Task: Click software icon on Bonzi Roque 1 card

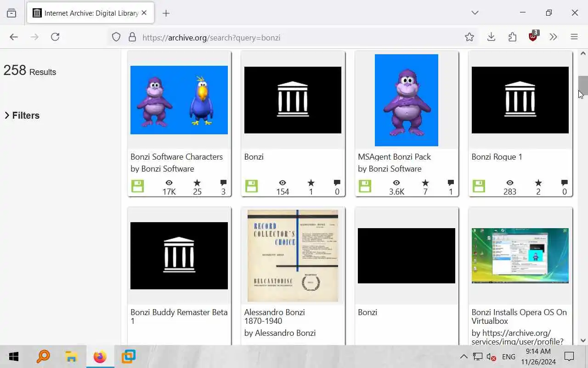Action: 479,186
